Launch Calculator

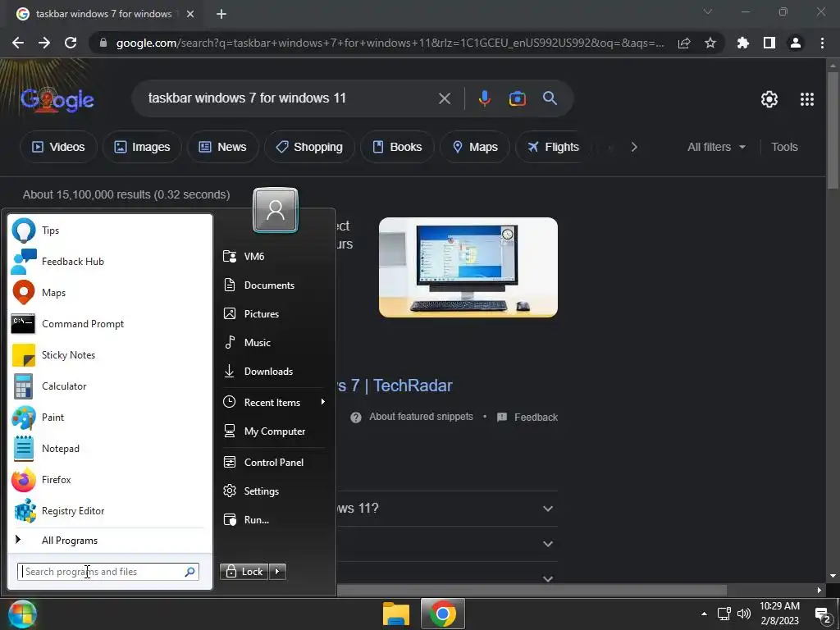click(x=110, y=386)
